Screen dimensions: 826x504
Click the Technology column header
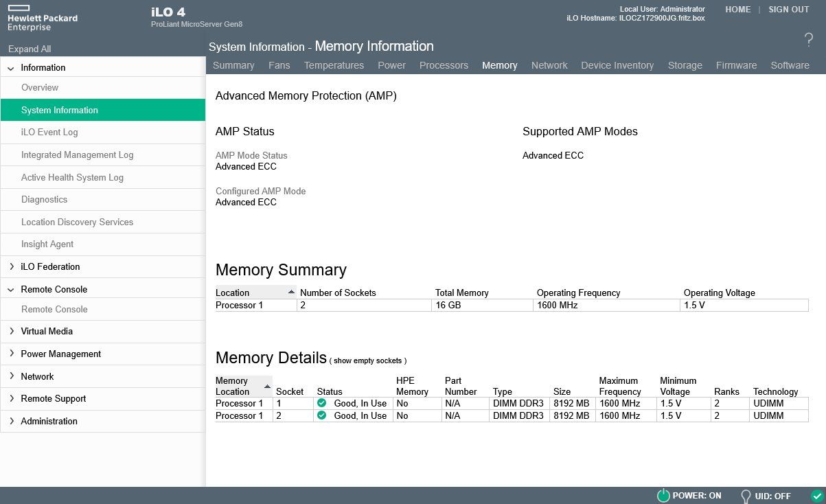click(x=776, y=391)
